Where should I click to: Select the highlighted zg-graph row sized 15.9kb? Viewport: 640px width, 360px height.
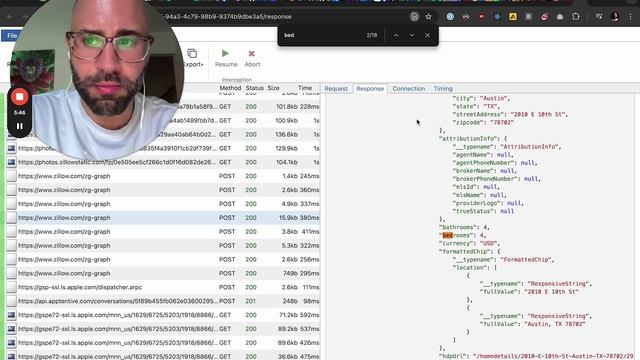162,218
